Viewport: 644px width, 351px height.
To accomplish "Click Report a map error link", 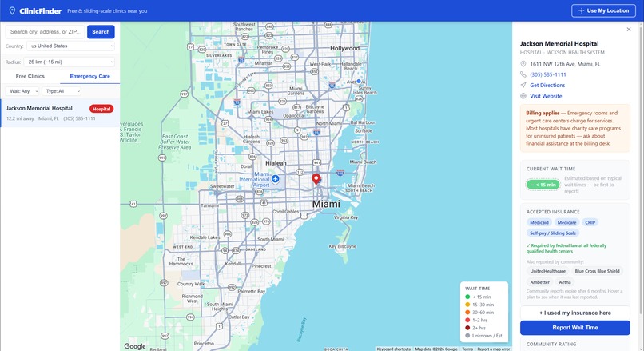I will click(493, 349).
